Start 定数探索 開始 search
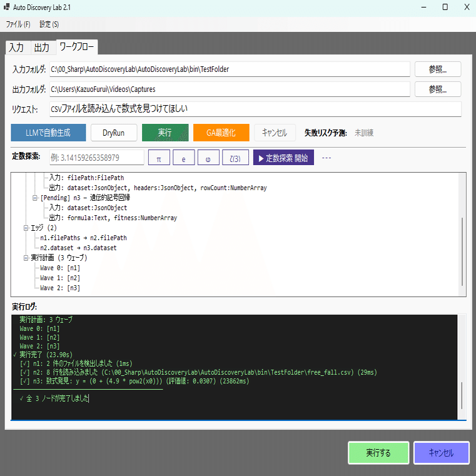Image resolution: width=476 pixels, height=476 pixels. tap(283, 158)
